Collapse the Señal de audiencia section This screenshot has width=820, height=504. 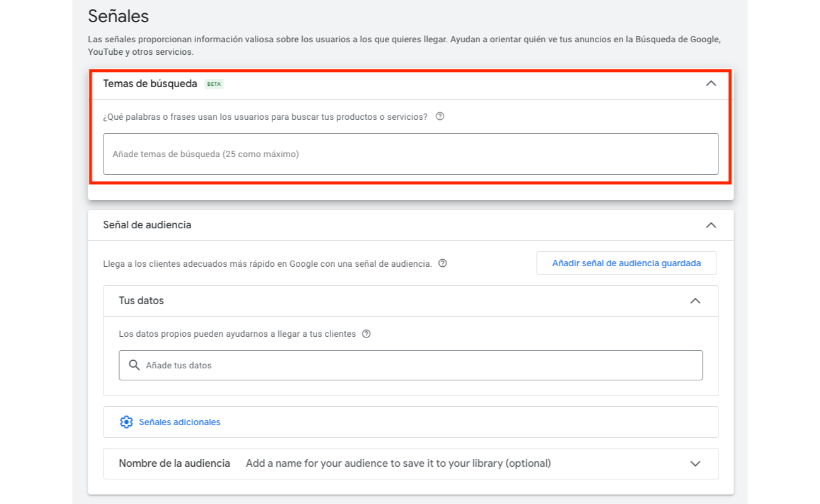point(711,225)
